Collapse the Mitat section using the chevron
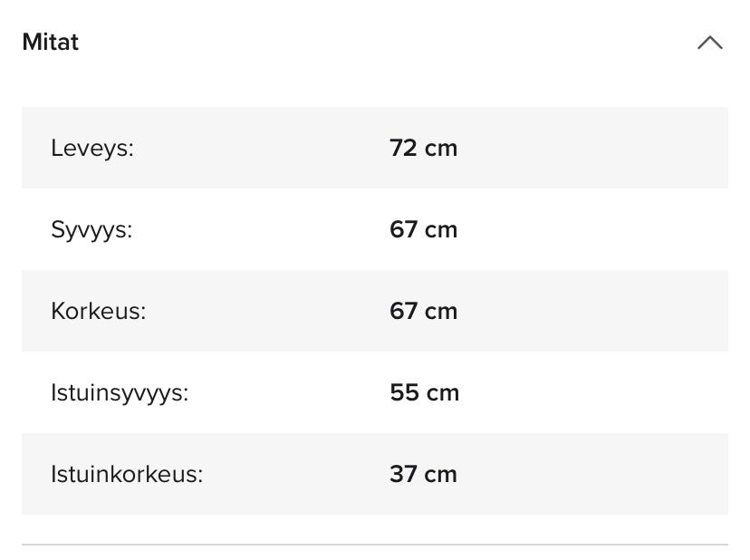Image resolution: width=750 pixels, height=560 pixels. point(709,43)
